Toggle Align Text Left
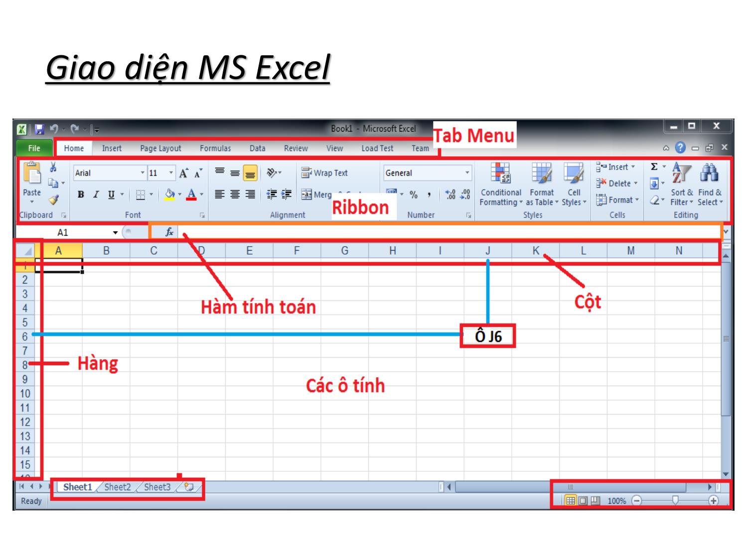The width and height of the screenshot is (747, 560). point(220,194)
